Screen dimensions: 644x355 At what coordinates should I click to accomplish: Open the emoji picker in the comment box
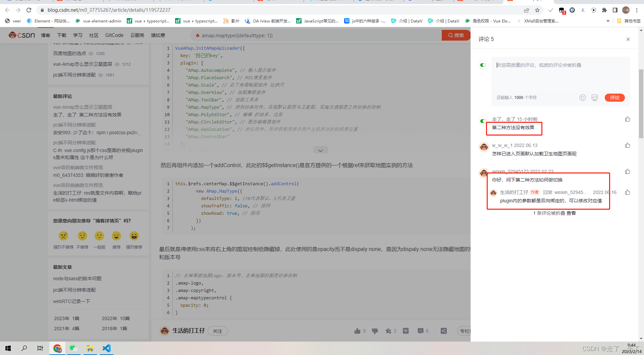tap(583, 97)
